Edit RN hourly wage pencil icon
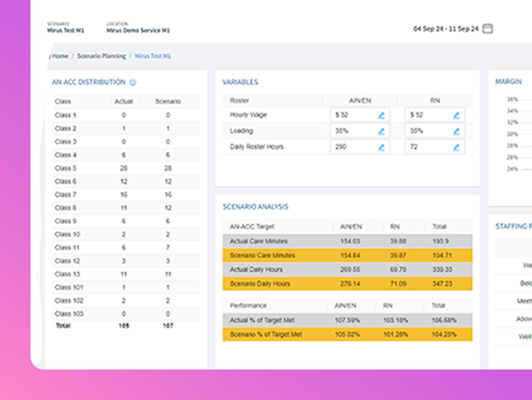The width and height of the screenshot is (532, 400). [456, 115]
